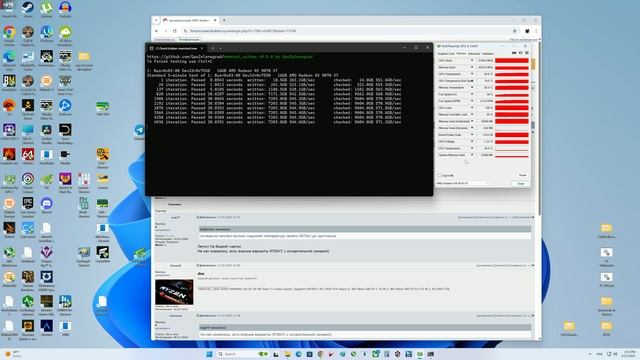
Task: Click the GPU-Z Close button
Action: tap(521, 184)
